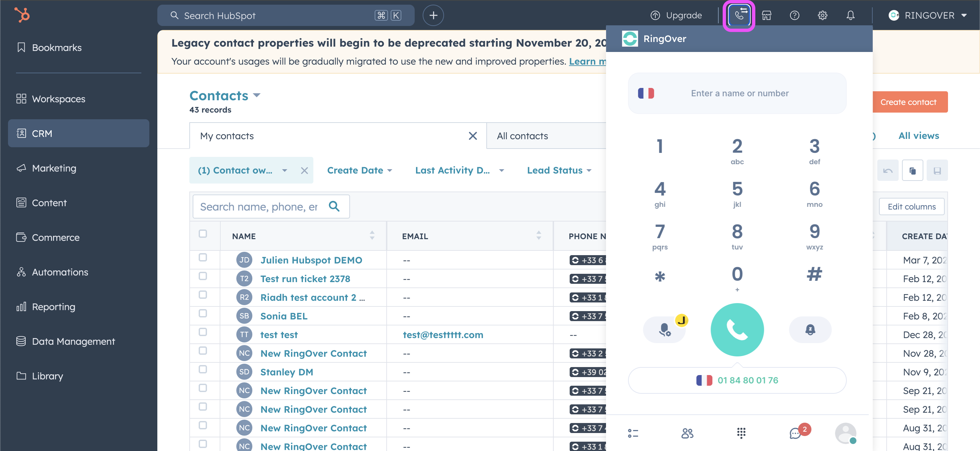The image size is (980, 451).
Task: Open the Marketplace storefront icon
Action: pyautogui.click(x=767, y=15)
